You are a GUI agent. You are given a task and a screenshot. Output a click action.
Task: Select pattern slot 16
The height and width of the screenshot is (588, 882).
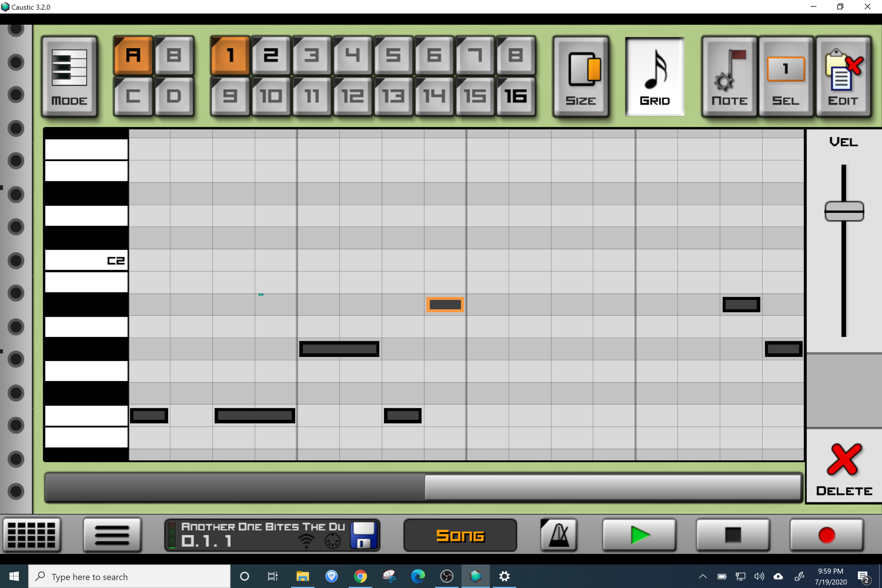(516, 96)
